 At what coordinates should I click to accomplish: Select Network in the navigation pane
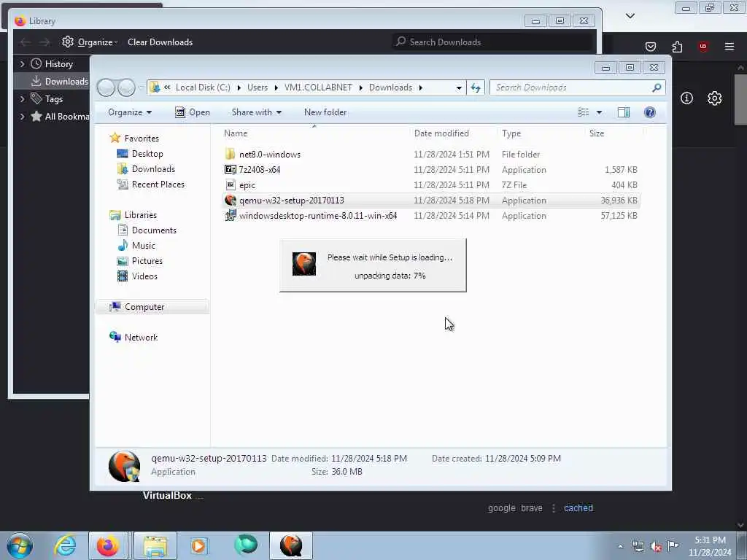pyautogui.click(x=133, y=338)
